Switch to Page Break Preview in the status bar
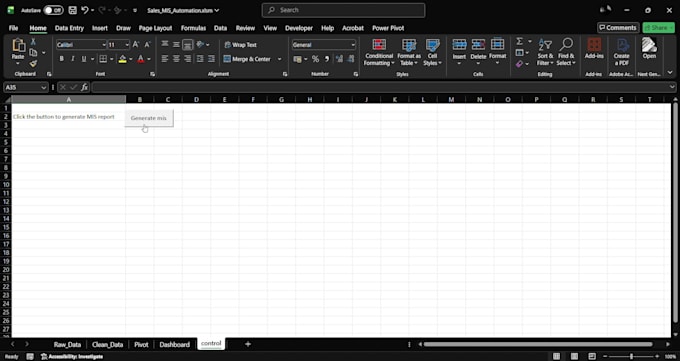This screenshot has height=361, width=680. tap(592, 357)
